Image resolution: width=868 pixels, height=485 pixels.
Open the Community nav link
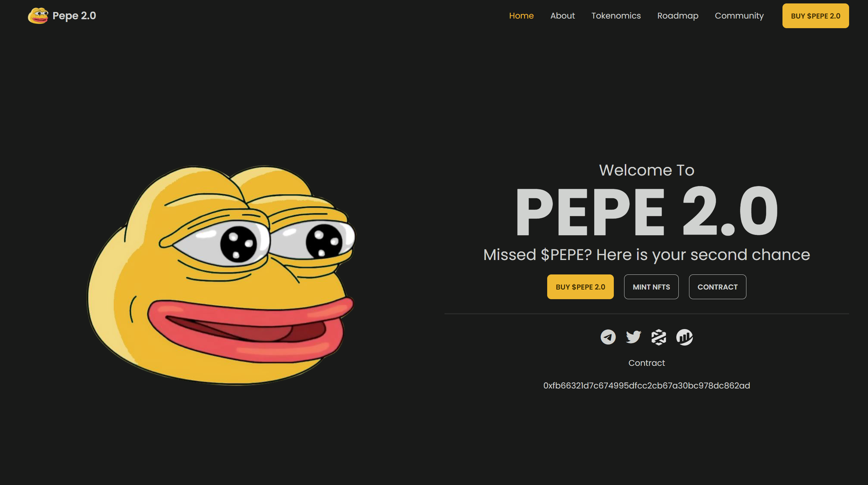739,16
